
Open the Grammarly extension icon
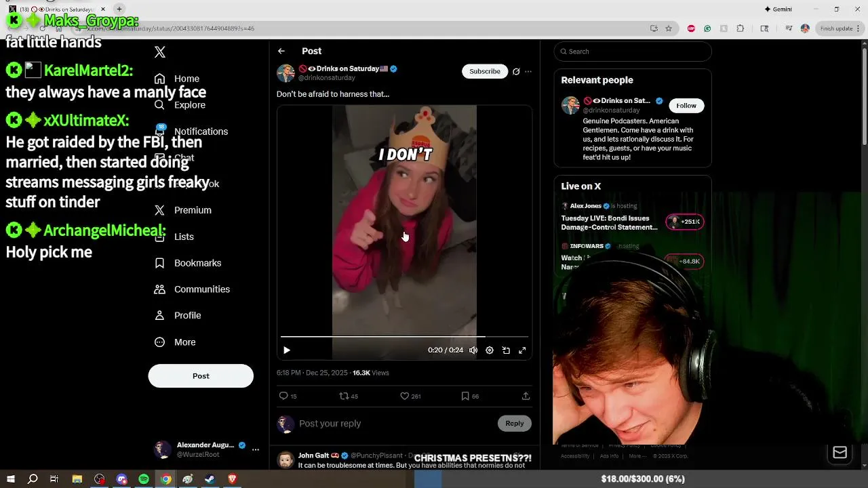coord(707,28)
